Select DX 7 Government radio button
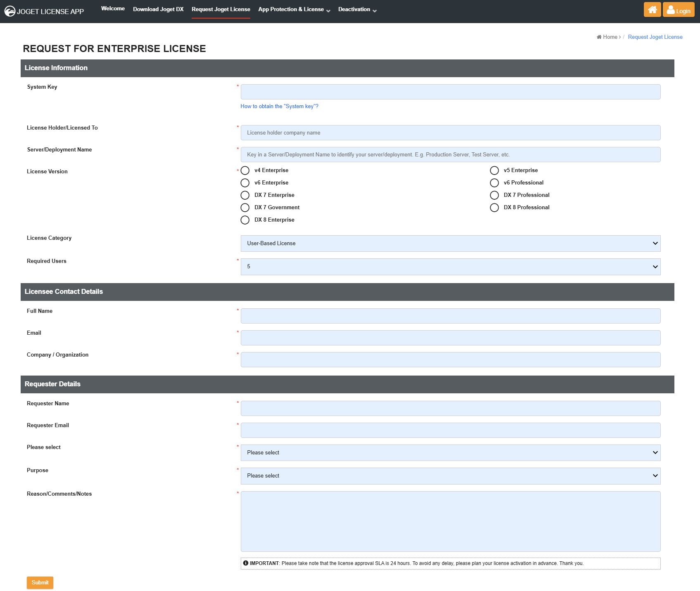This screenshot has width=700, height=591. (245, 208)
